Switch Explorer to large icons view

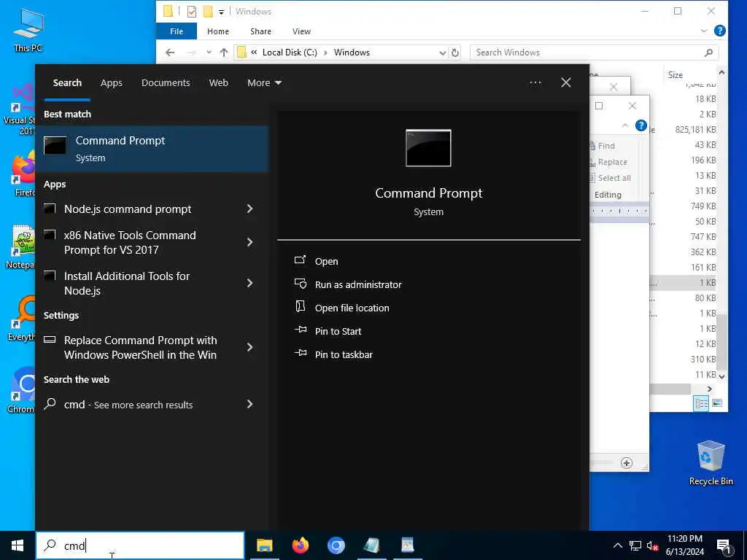point(717,403)
